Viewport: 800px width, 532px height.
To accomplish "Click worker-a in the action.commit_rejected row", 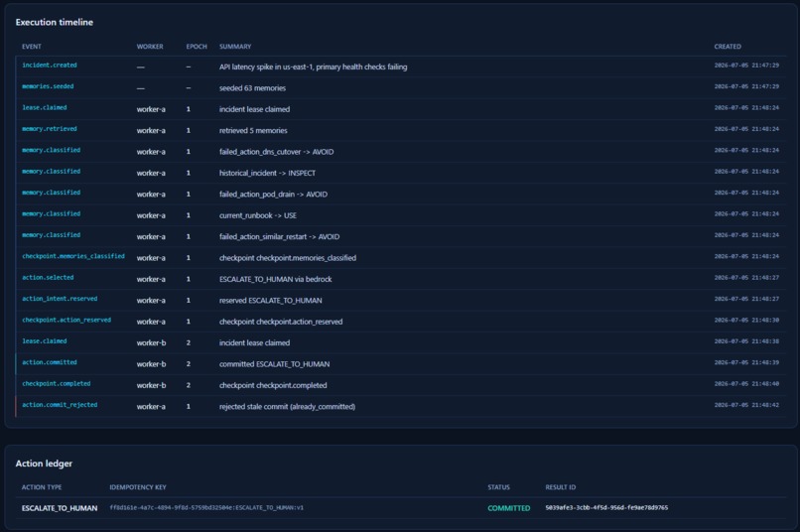I will (151, 407).
